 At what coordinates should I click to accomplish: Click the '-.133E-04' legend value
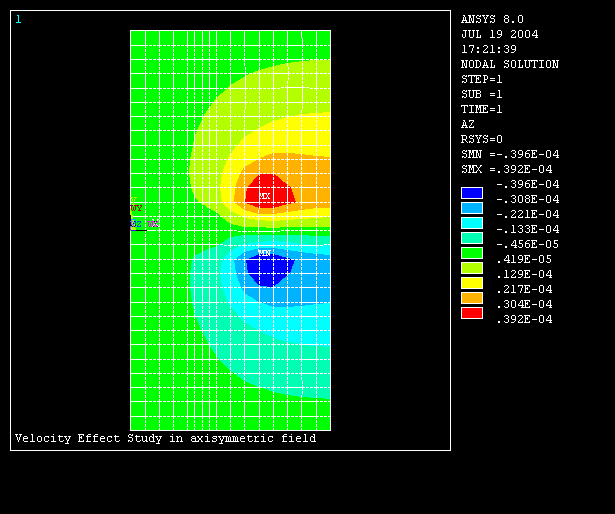[x=528, y=229]
